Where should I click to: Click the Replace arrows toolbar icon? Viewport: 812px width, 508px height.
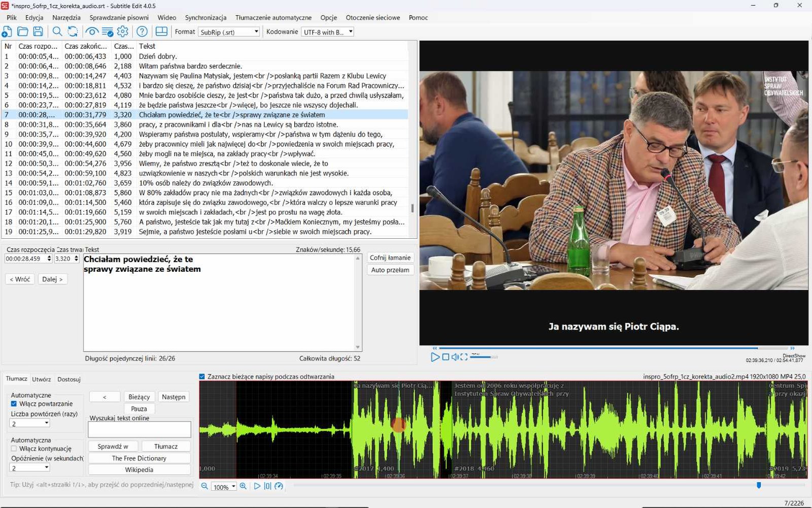click(x=73, y=31)
